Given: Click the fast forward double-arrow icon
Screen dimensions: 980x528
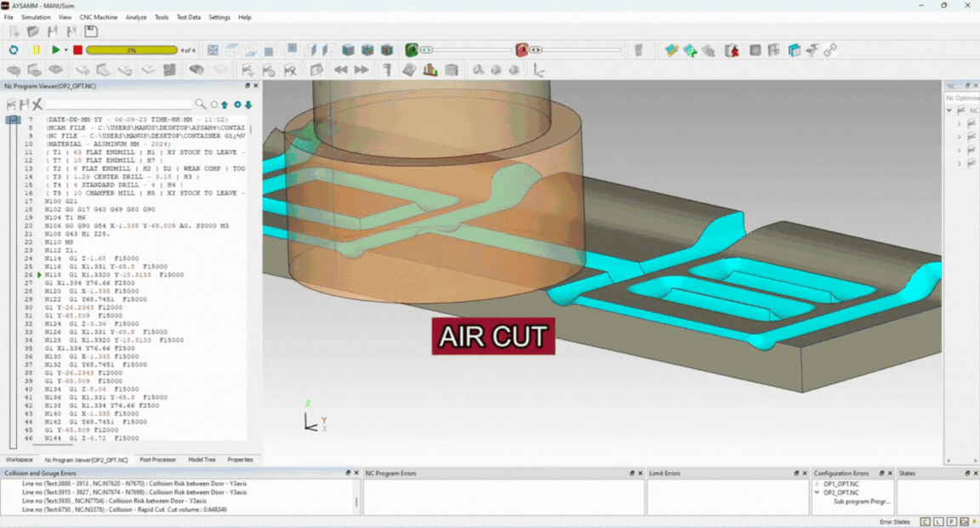Looking at the screenshot, I should point(362,70).
